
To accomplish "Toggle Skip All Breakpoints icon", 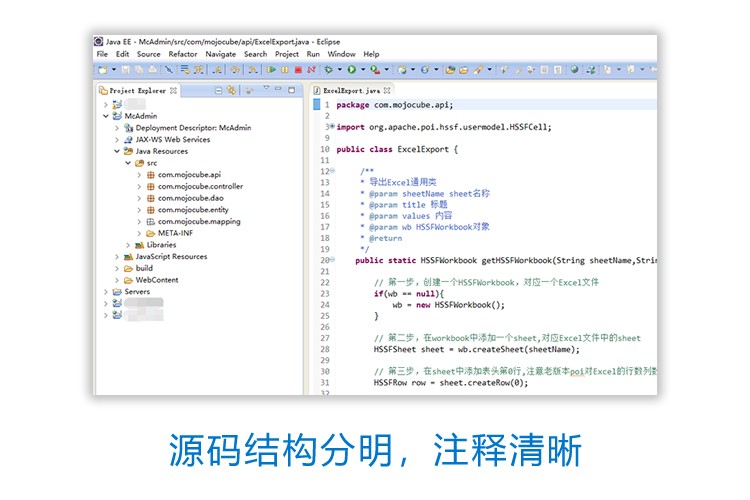I will [x=168, y=70].
